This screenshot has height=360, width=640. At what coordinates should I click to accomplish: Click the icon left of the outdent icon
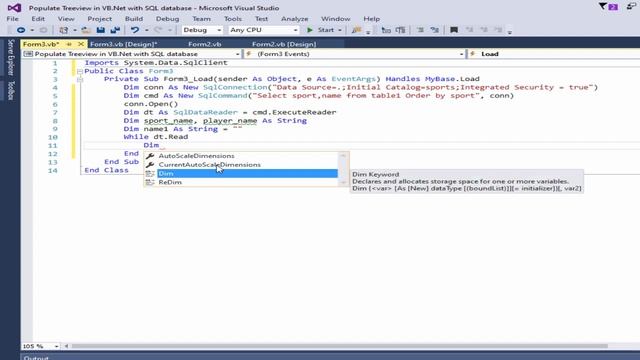[386, 30]
